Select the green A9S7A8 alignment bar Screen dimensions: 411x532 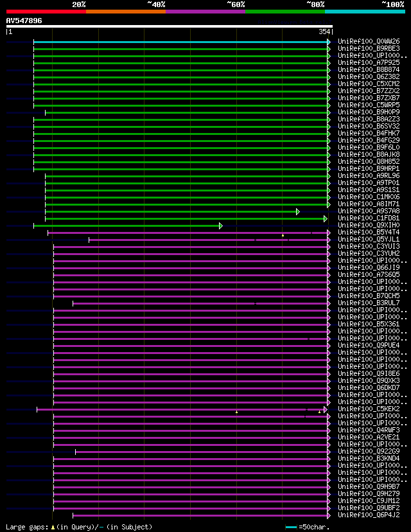[x=171, y=212]
